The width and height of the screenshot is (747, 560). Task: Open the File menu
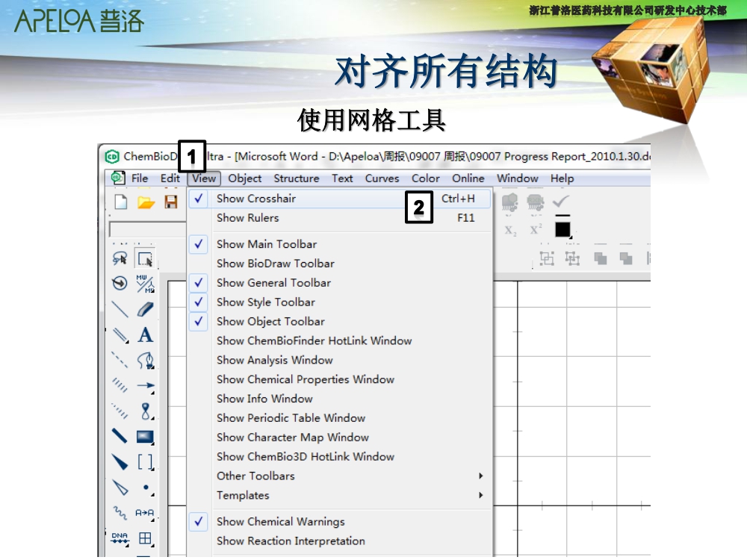[140, 178]
